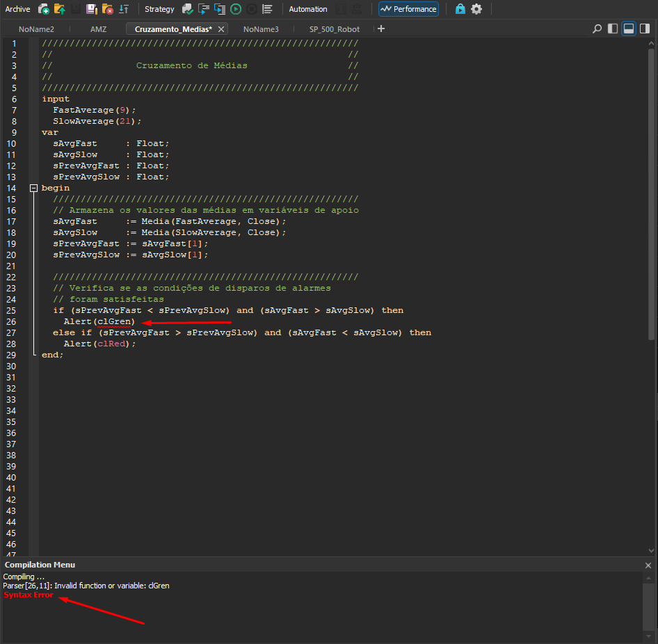Click the green run strategy button
The image size is (658, 644).
coord(236,9)
